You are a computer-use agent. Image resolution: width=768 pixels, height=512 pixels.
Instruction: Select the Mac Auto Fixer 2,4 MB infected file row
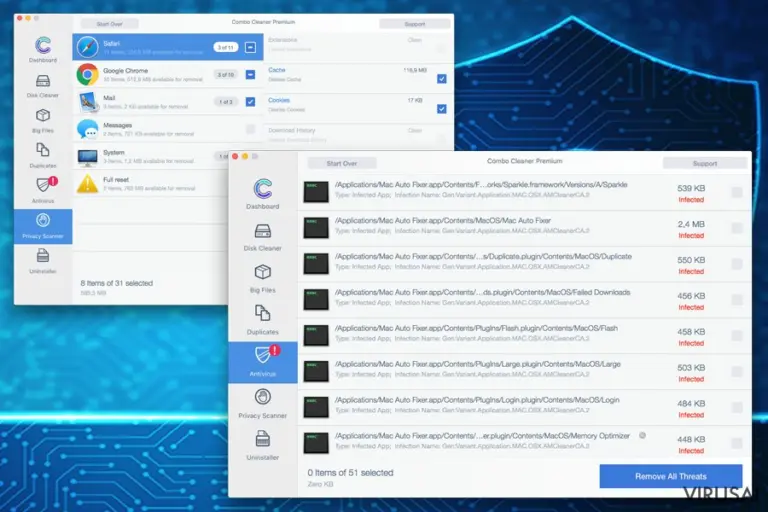tap(524, 228)
